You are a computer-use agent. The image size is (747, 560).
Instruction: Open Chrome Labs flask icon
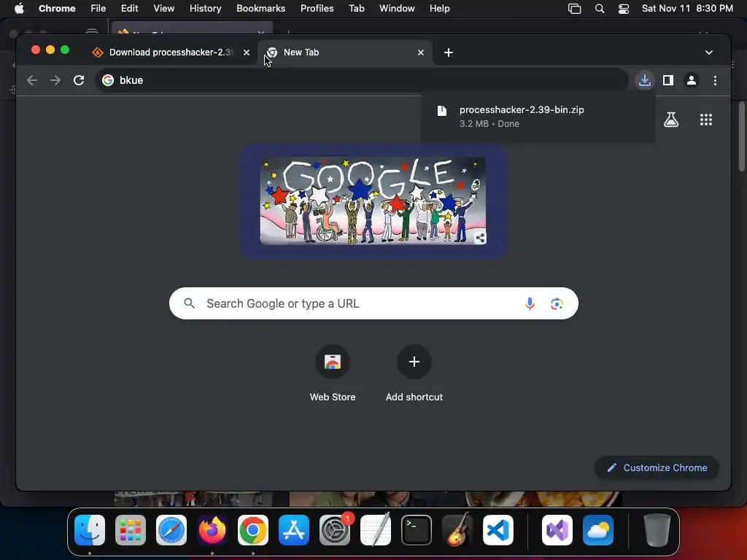(671, 120)
